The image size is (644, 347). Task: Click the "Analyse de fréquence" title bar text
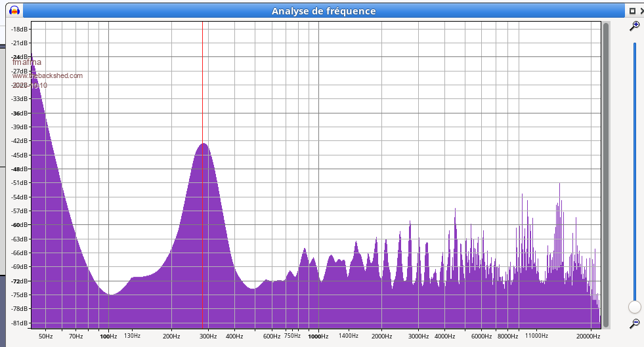324,11
